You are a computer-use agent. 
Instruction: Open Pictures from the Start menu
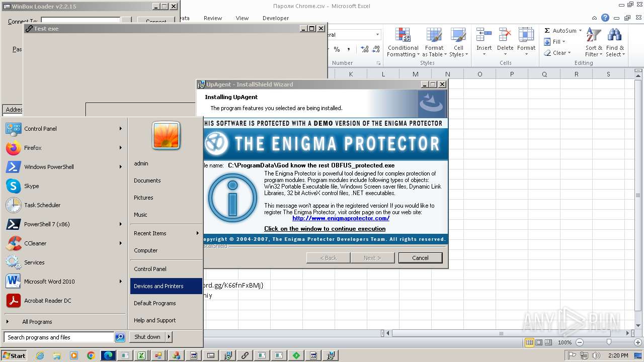(166, 198)
